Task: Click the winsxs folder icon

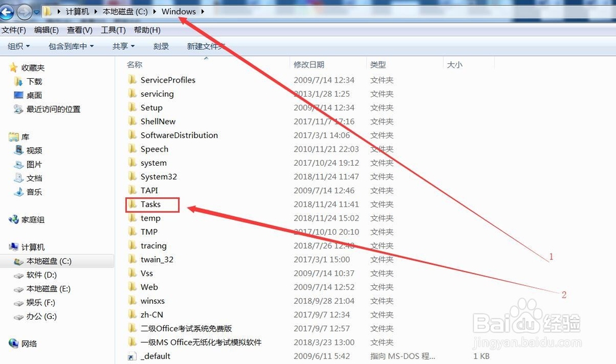Action: 132,301
